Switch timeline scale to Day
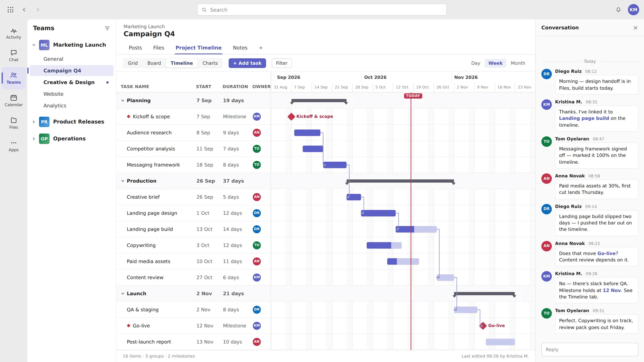 (x=476, y=63)
